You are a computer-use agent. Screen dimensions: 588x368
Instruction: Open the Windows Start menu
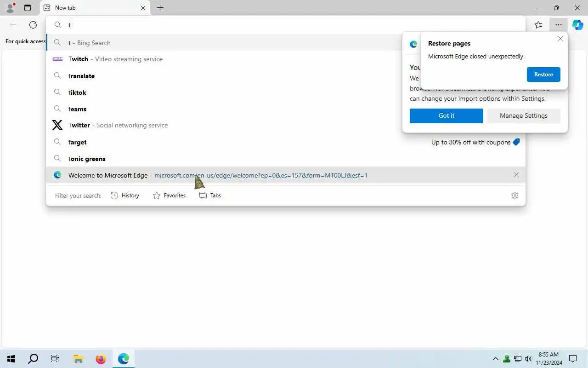click(11, 359)
